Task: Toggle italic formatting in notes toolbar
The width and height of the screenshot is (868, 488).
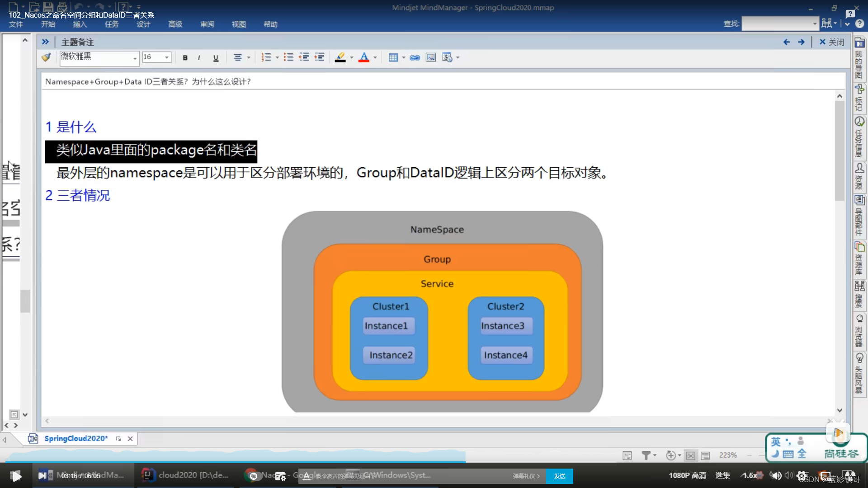Action: (x=199, y=57)
